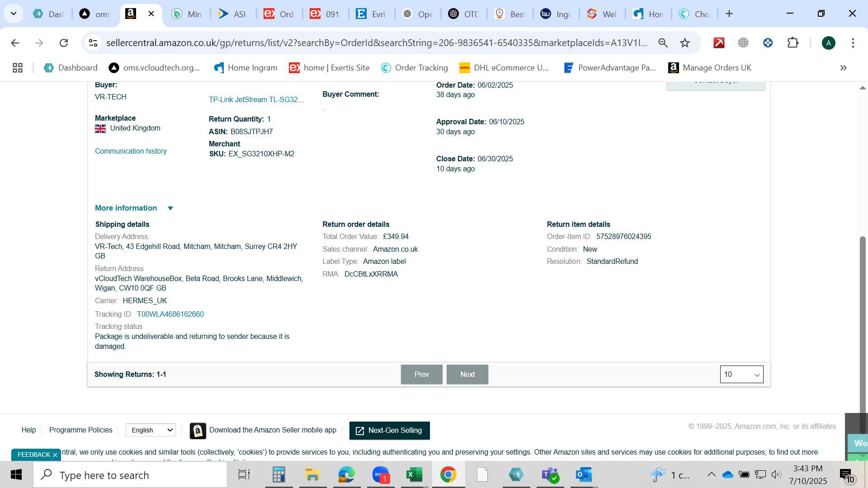Screen dimensions: 868x488
Task: Open Excel from the taskbar
Action: tap(414, 475)
